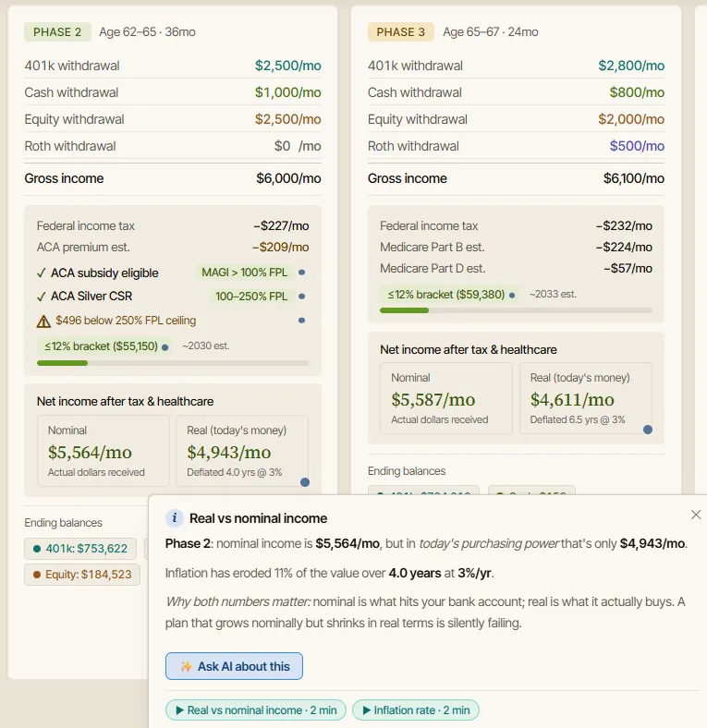Click the PHASE 3 badge
This screenshot has height=728, width=707.
point(401,32)
